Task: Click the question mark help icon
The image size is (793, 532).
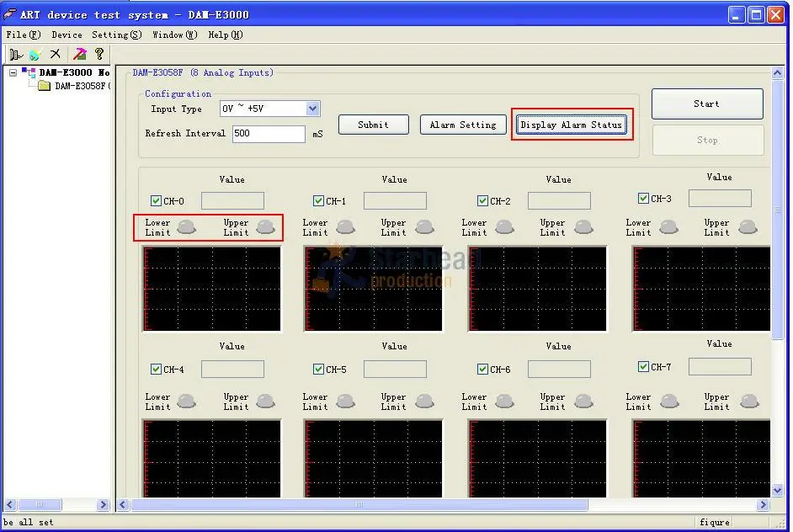Action: pos(99,54)
